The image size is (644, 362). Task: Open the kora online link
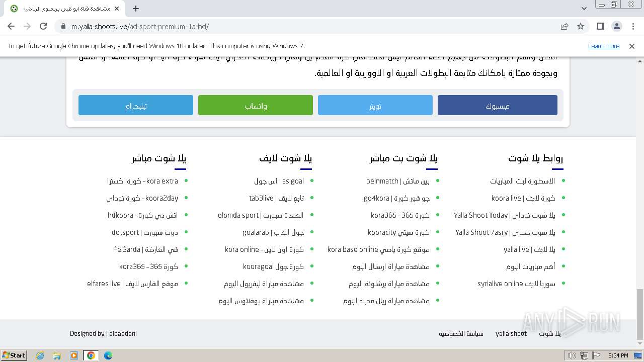coord(264,249)
